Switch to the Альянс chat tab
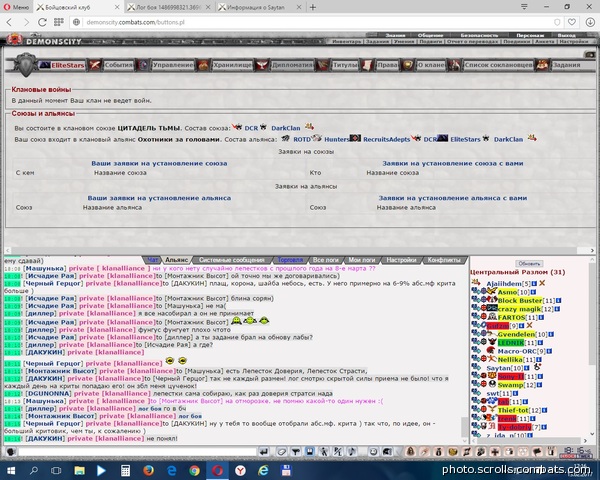 pyautogui.click(x=176, y=260)
